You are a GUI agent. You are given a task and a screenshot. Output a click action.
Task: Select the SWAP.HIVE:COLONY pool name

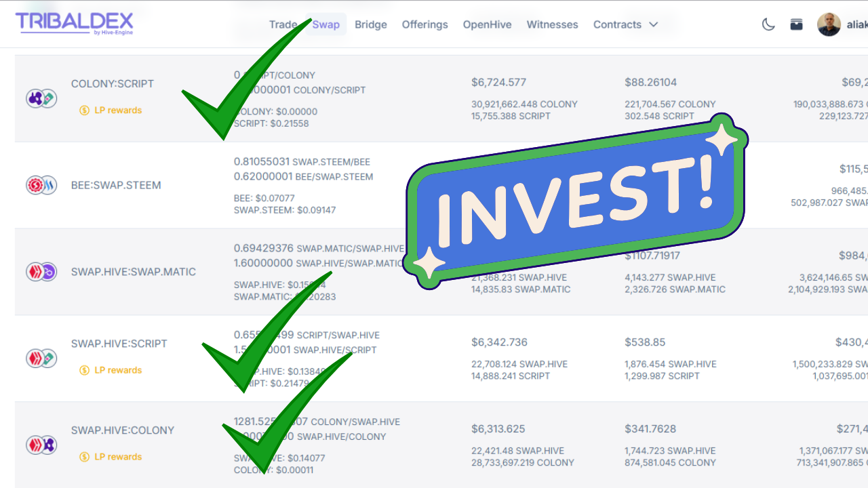pos(123,430)
